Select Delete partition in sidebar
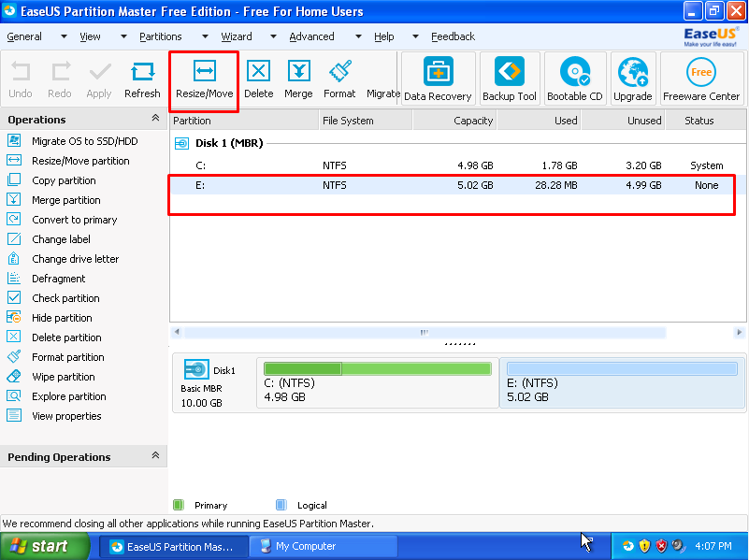749x560 pixels. coord(66,337)
